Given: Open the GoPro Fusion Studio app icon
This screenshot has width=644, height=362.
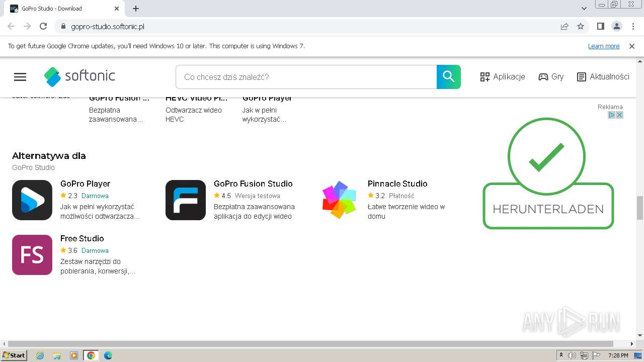Looking at the screenshot, I should (186, 200).
